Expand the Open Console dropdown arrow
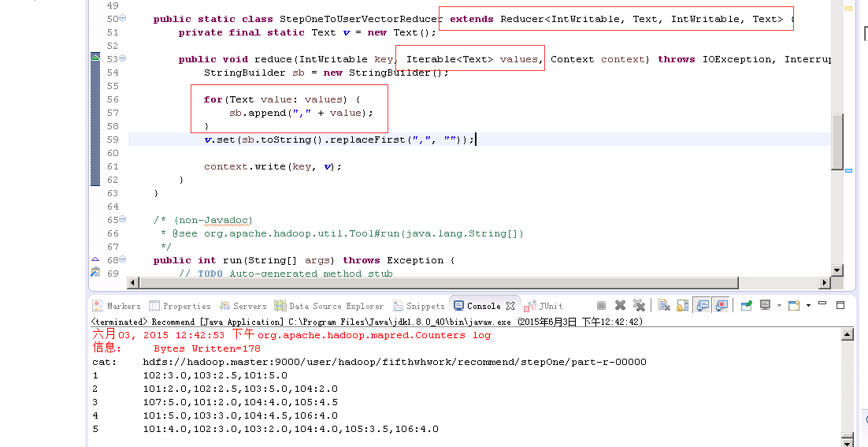 [808, 305]
